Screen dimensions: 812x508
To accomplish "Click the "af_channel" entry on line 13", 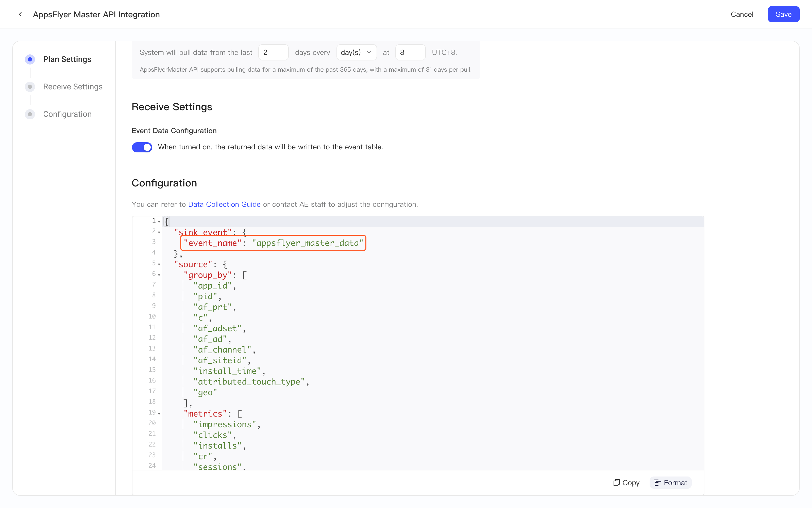I will pos(222,350).
